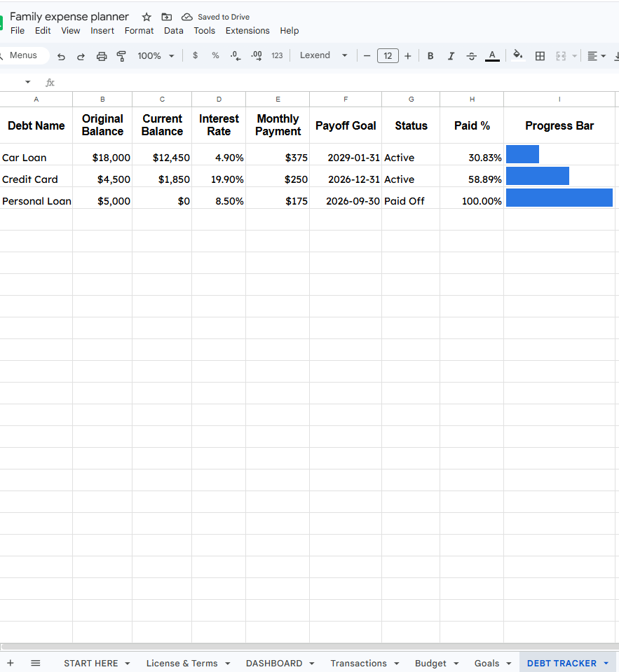
Task: Toggle strikethrough formatting
Action: [x=471, y=56]
